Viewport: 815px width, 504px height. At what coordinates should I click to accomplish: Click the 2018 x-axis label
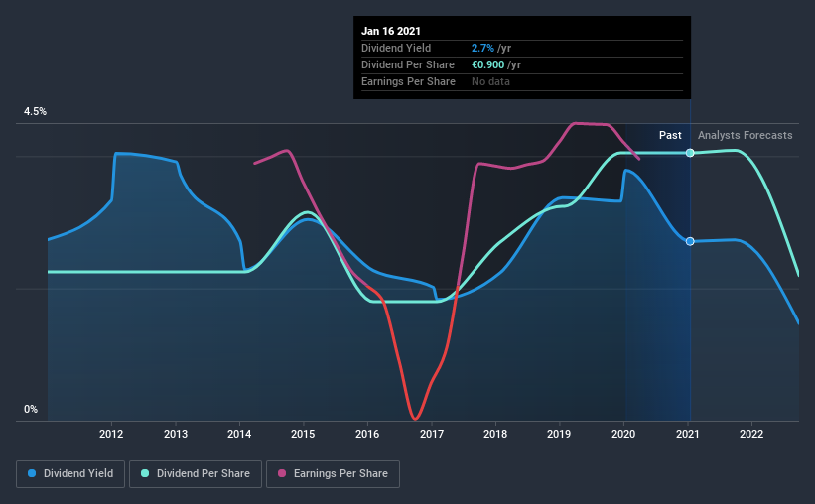(x=495, y=434)
